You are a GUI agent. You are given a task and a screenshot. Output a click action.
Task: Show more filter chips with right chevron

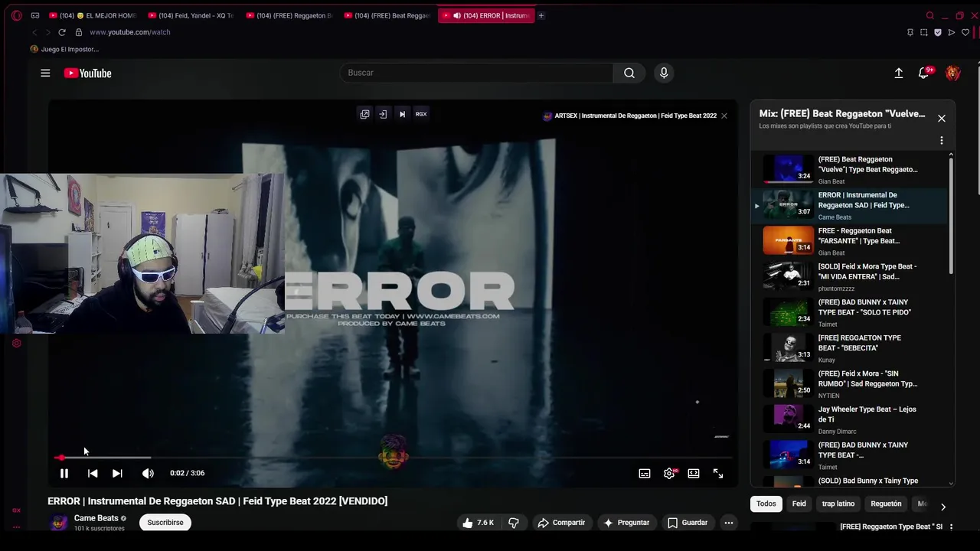(943, 507)
